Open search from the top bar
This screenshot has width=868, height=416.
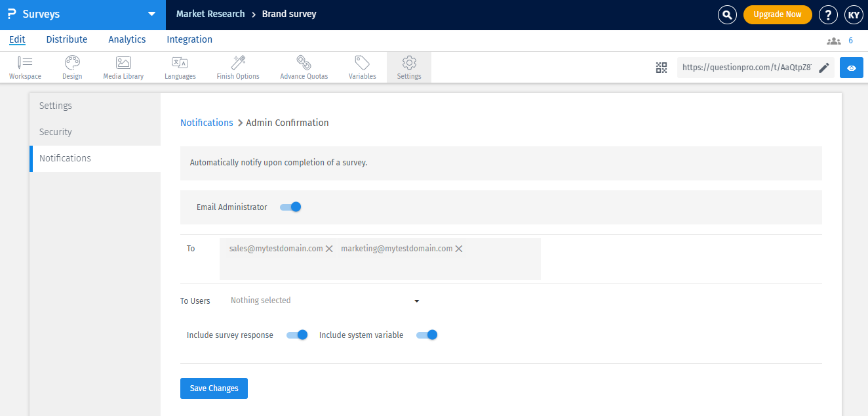727,14
